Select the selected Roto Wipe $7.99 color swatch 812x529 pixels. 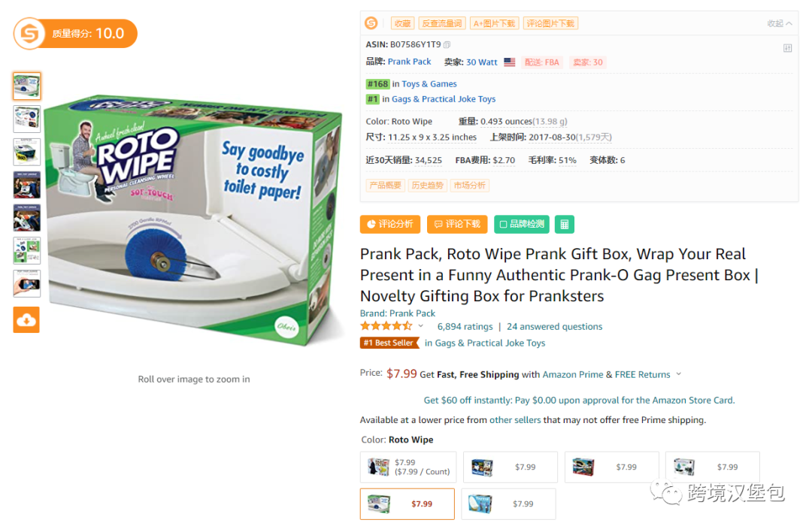coord(407,503)
